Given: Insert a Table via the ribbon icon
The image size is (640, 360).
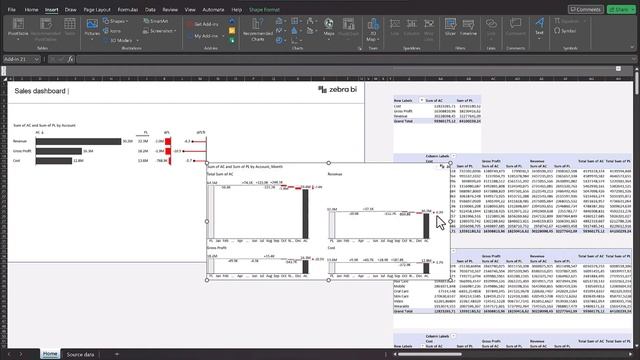Looking at the screenshot, I should click(70, 27).
